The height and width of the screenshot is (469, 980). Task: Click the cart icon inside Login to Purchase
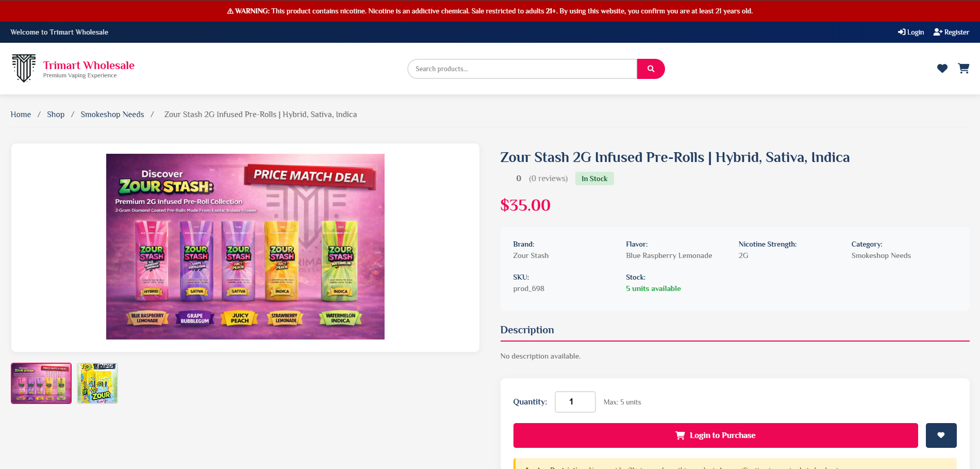point(680,435)
